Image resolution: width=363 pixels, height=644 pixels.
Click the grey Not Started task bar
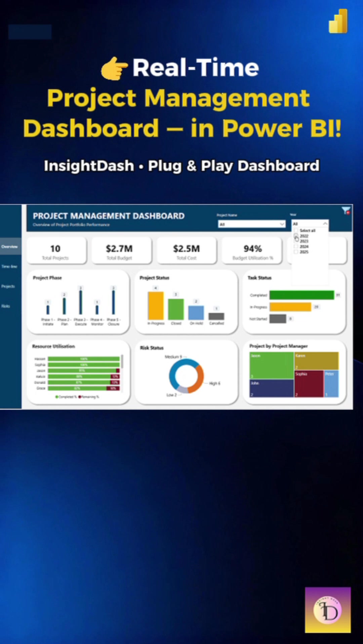278,319
